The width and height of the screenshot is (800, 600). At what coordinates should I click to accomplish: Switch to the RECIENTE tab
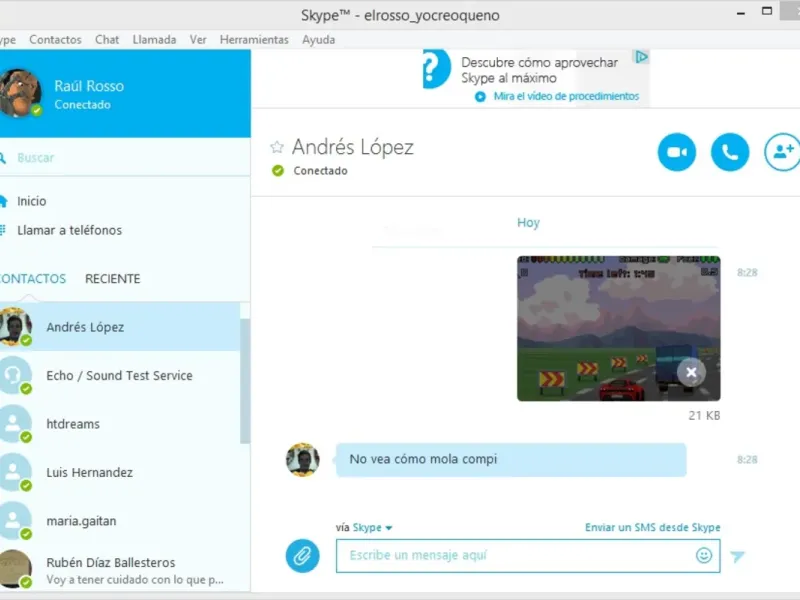[x=113, y=279]
